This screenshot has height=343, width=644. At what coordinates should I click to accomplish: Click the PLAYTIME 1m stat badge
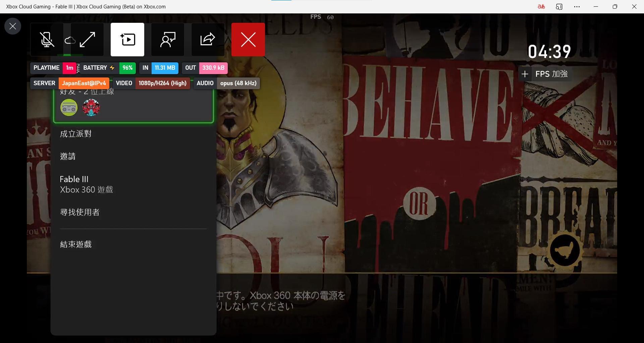coord(53,68)
